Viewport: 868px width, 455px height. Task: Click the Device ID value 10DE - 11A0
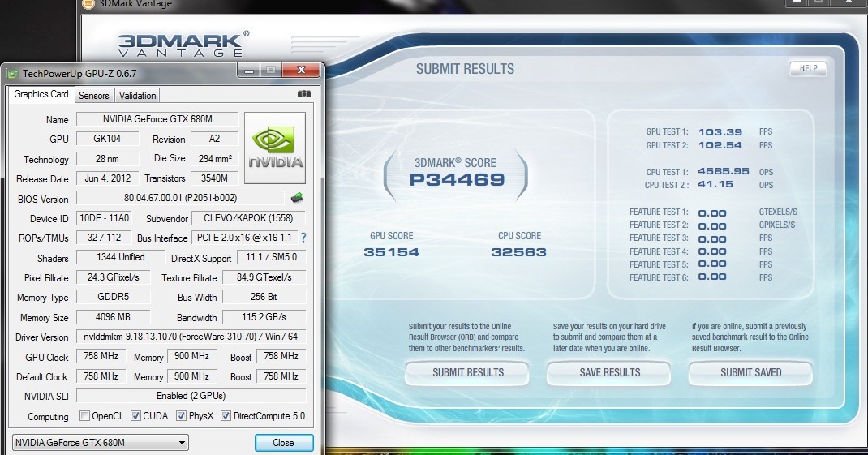[105, 218]
